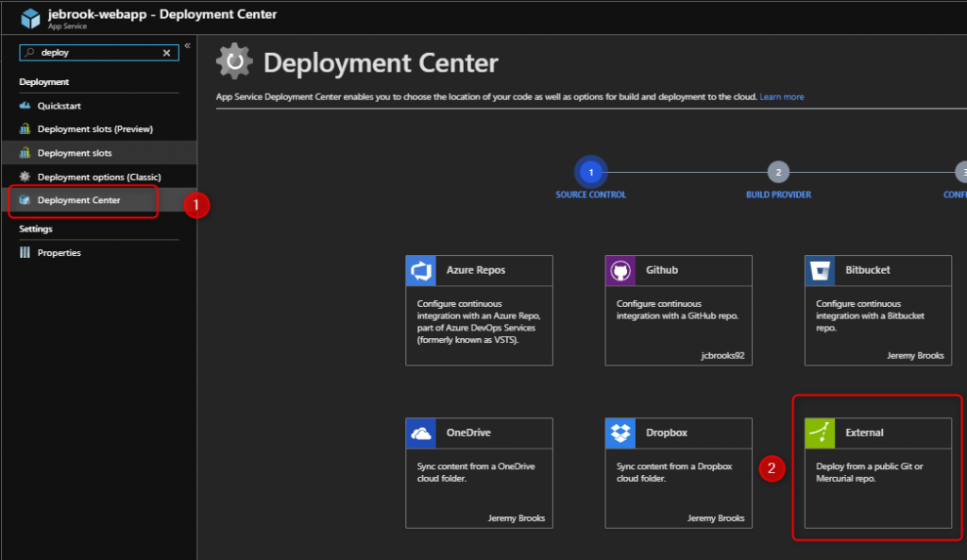This screenshot has height=560, width=967.
Task: Choose the Bitbucket source card title
Action: point(868,270)
